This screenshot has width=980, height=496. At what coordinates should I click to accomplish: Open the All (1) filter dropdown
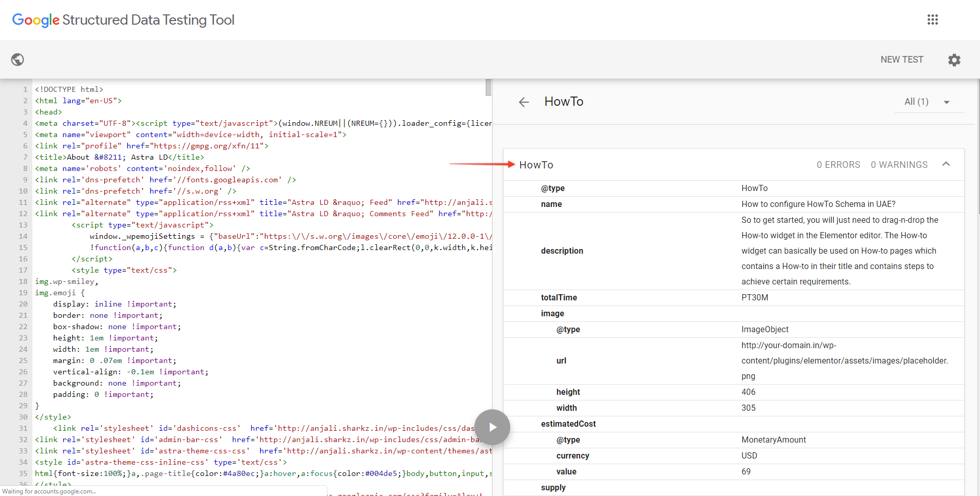[928, 102]
